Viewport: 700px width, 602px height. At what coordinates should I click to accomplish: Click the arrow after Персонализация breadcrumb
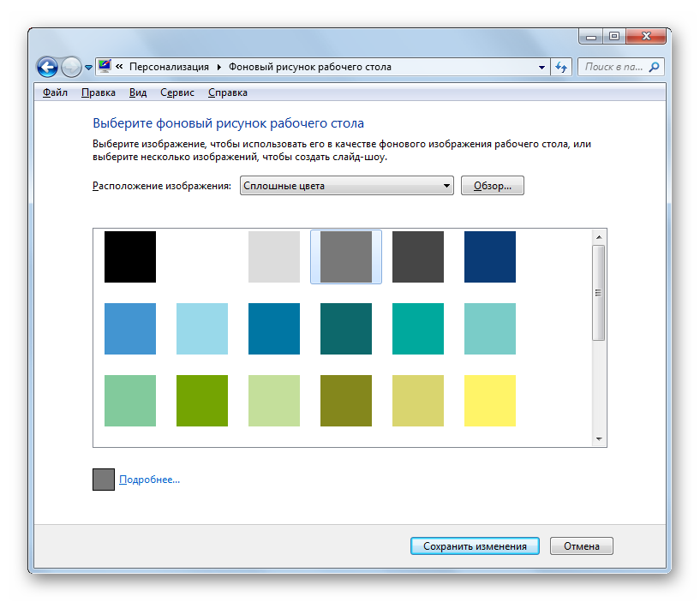[x=218, y=67]
